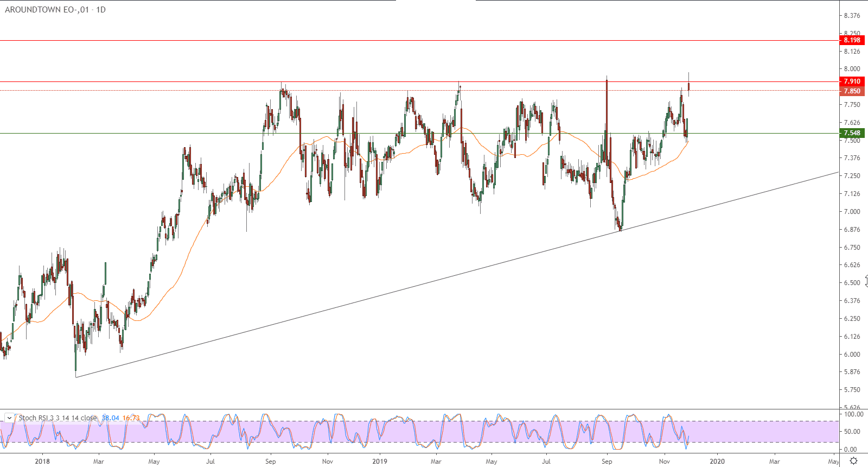
Task: Click the 50.00 Stoch RSI scale value
Action: pos(852,432)
